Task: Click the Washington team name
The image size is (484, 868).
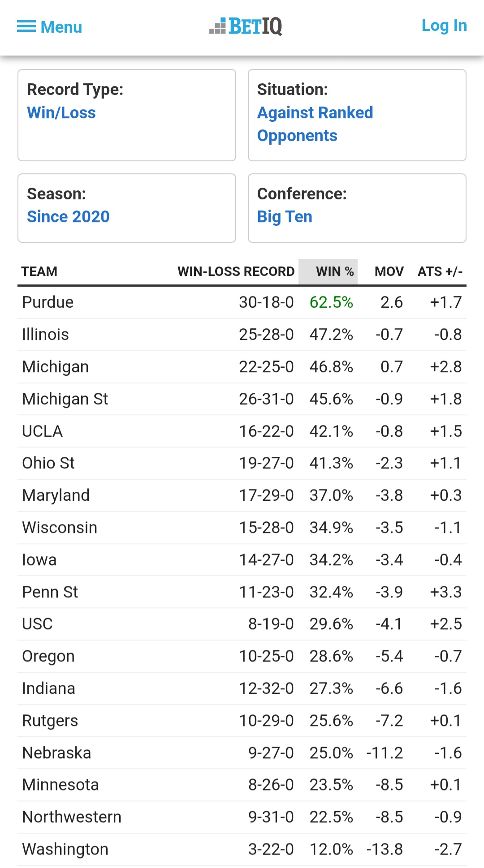Action: 65,849
